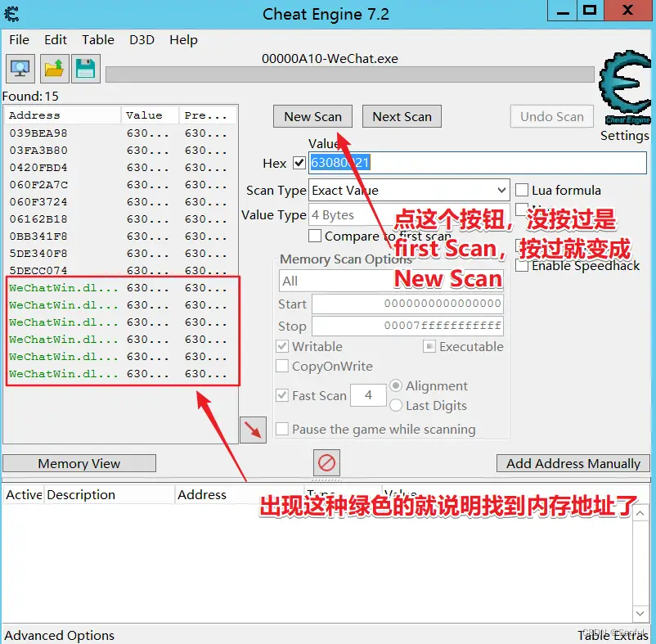
Task: Click the Open Process computer icon
Action: (x=20, y=69)
